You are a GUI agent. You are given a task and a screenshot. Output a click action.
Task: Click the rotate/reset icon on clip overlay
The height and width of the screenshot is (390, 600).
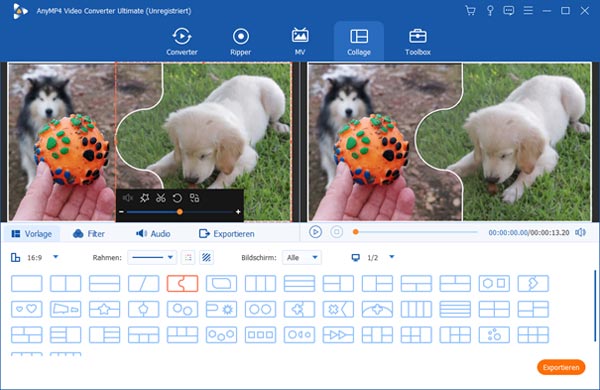(x=177, y=198)
